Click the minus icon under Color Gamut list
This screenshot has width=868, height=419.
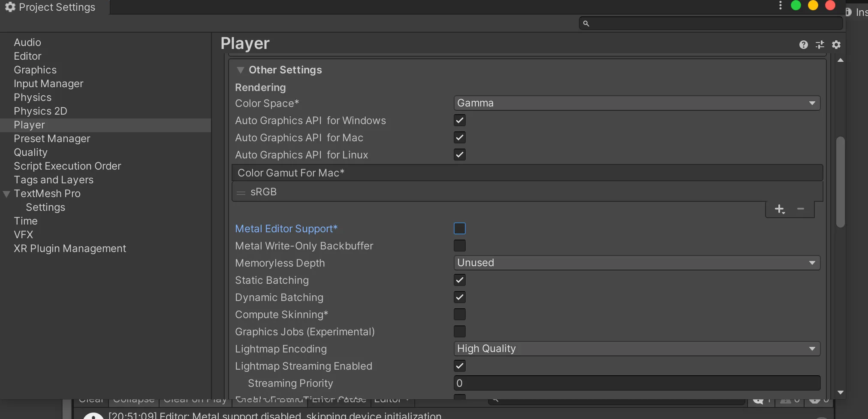coord(800,209)
